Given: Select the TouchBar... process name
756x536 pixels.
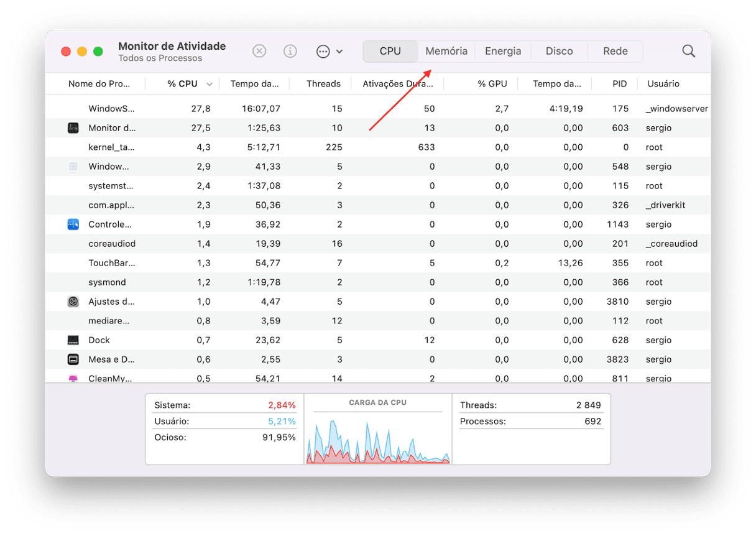Looking at the screenshot, I should [x=112, y=263].
